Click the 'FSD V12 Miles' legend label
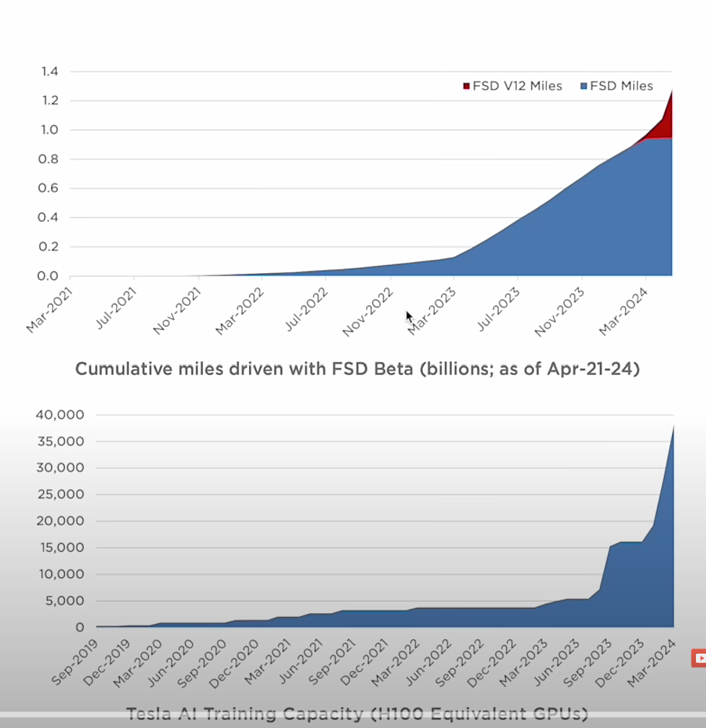Image resolution: width=706 pixels, height=728 pixels. pyautogui.click(x=517, y=86)
